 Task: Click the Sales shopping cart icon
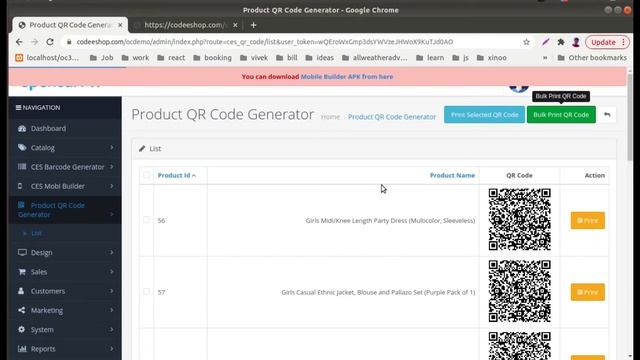(22, 271)
